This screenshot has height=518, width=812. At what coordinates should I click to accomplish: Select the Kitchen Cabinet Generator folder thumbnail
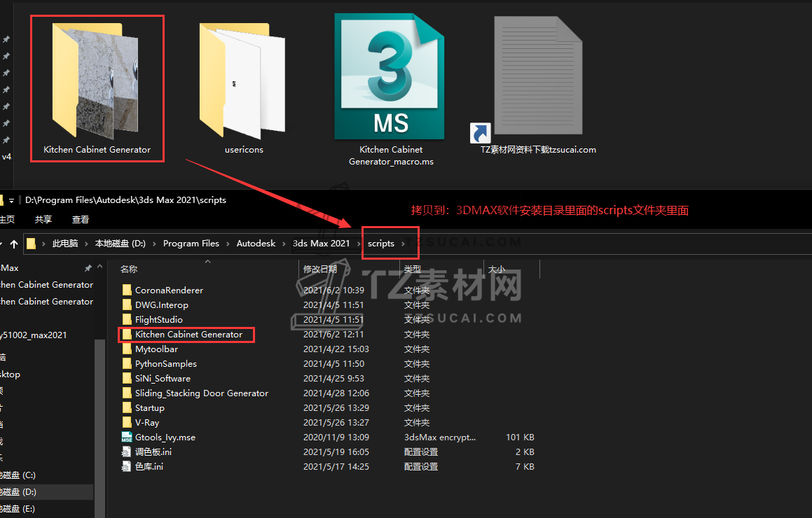click(96, 80)
